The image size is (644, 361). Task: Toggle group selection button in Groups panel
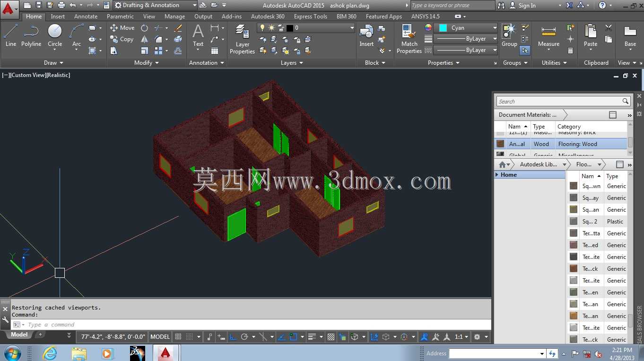[x=524, y=51]
